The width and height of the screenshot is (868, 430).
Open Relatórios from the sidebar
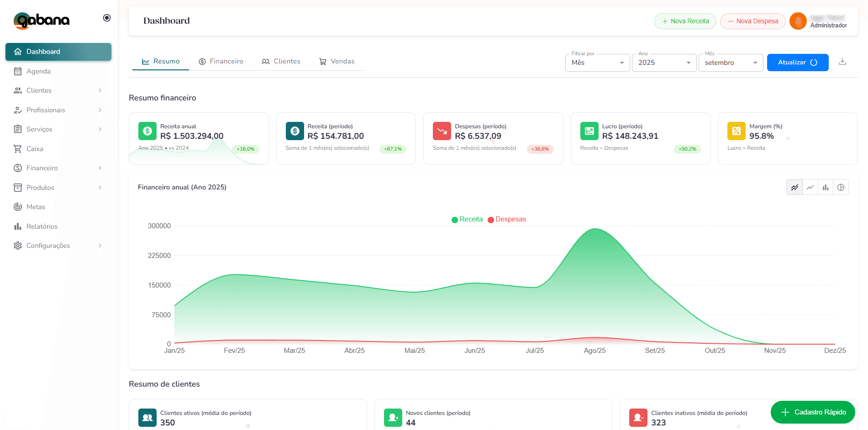[41, 226]
